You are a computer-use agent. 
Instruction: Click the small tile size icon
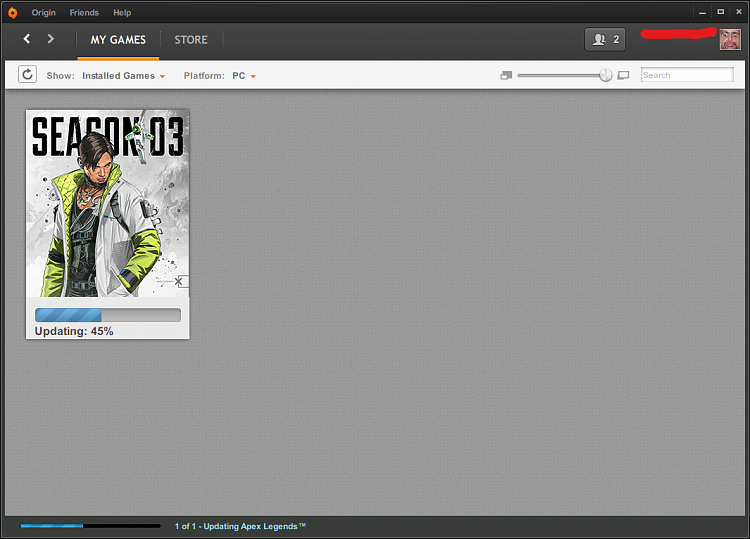click(x=506, y=76)
